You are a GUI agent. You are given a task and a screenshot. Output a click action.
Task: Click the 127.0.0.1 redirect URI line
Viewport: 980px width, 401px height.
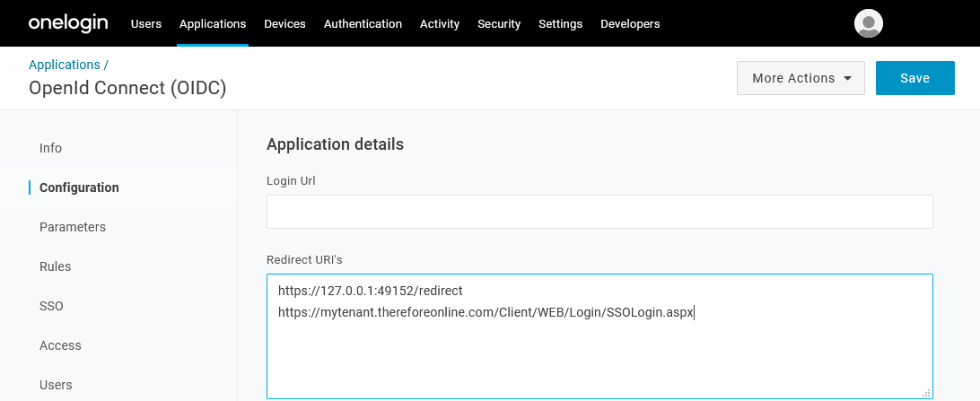pyautogui.click(x=371, y=291)
